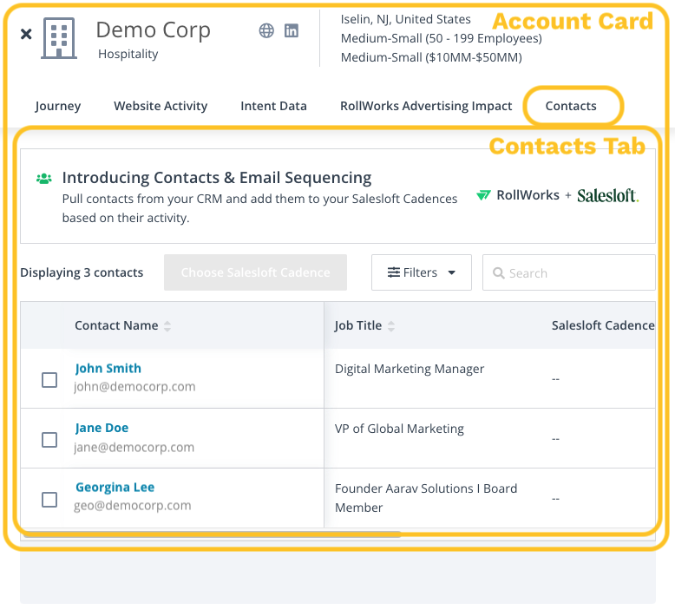
Task: Click the RollWorks logo in banner
Action: point(518,195)
